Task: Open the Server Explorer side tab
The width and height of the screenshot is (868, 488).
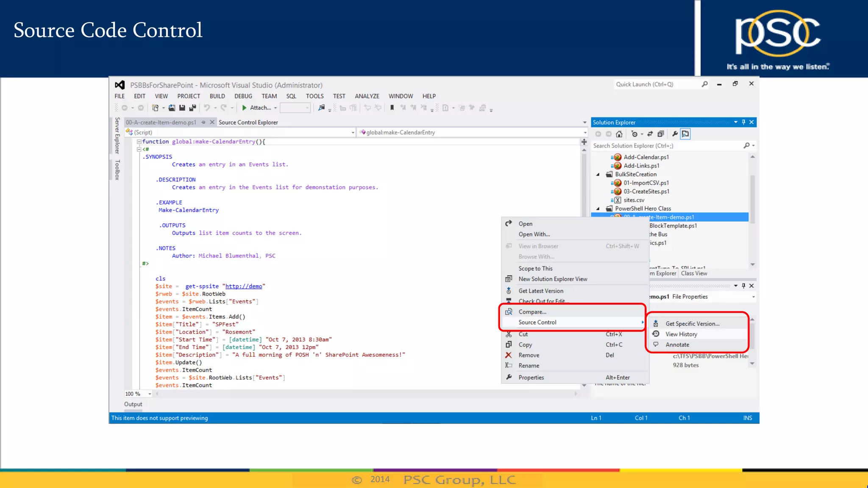Action: [117, 136]
